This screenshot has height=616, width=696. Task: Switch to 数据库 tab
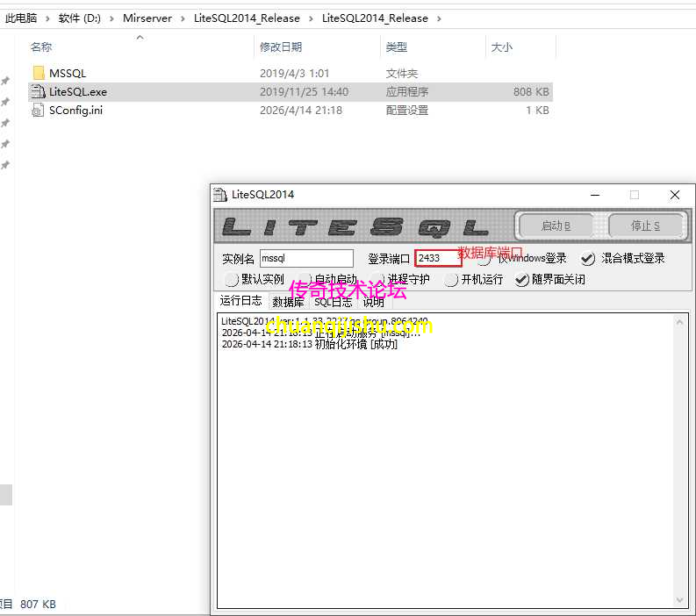[x=288, y=302]
